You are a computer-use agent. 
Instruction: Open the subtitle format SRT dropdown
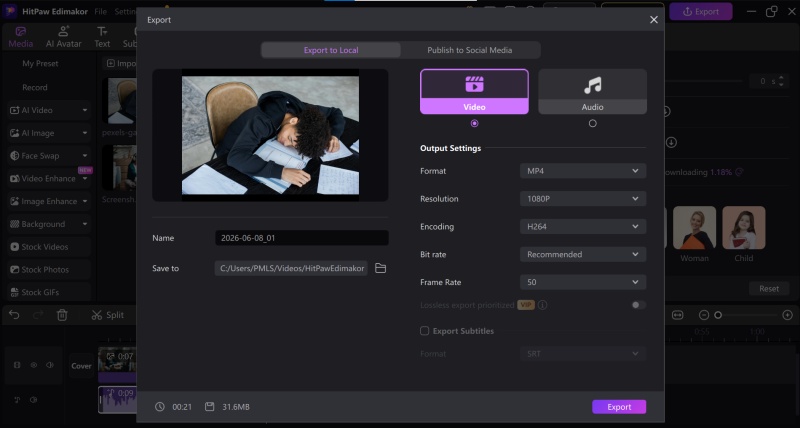click(583, 354)
